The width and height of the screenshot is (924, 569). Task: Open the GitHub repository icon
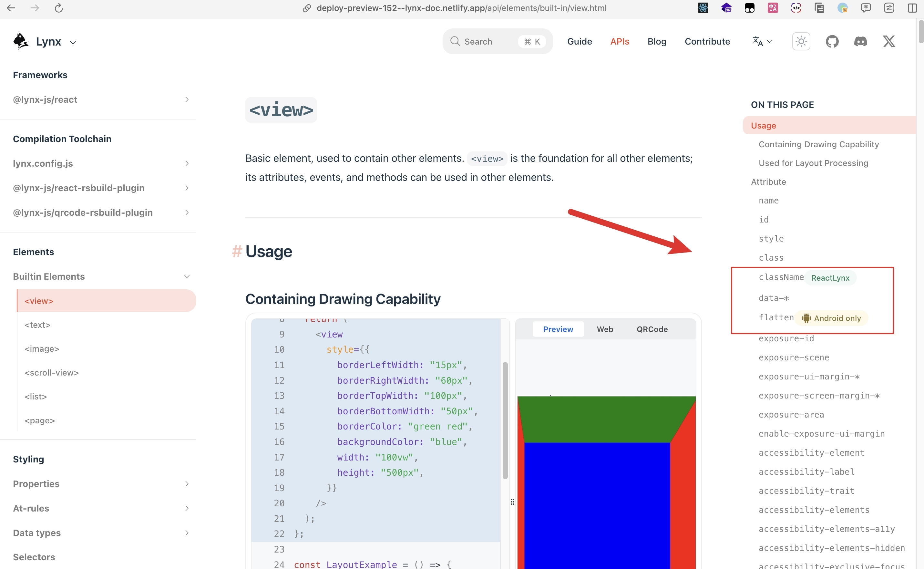tap(832, 41)
